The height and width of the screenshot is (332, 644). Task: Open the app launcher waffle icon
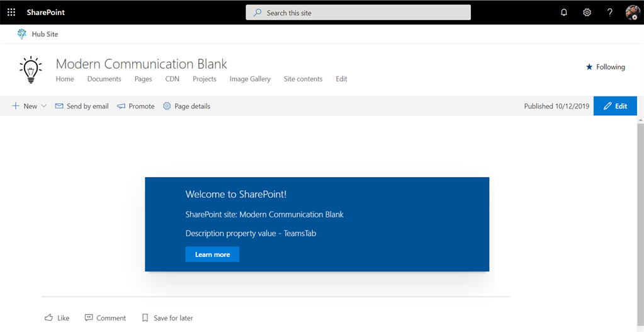[x=11, y=13]
